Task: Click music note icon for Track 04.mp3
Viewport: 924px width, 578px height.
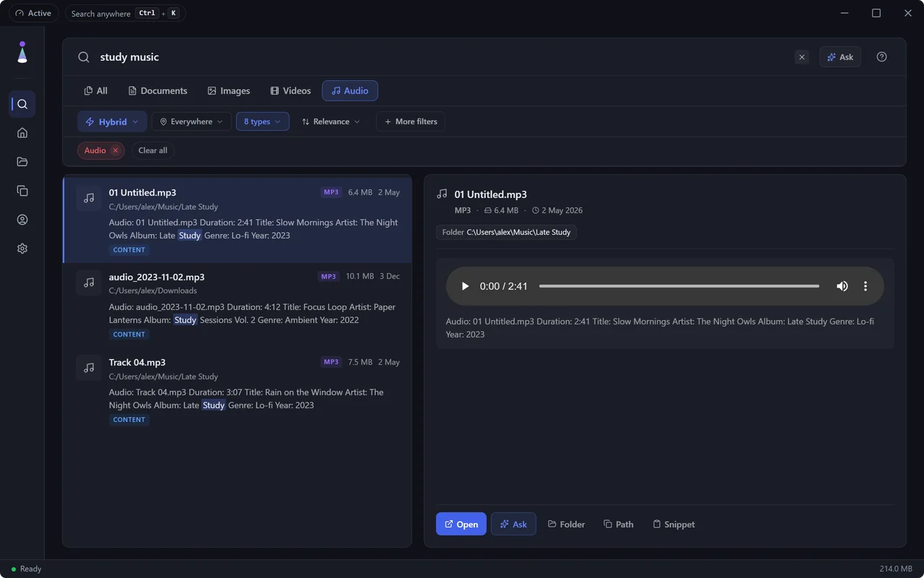Action: (x=89, y=368)
